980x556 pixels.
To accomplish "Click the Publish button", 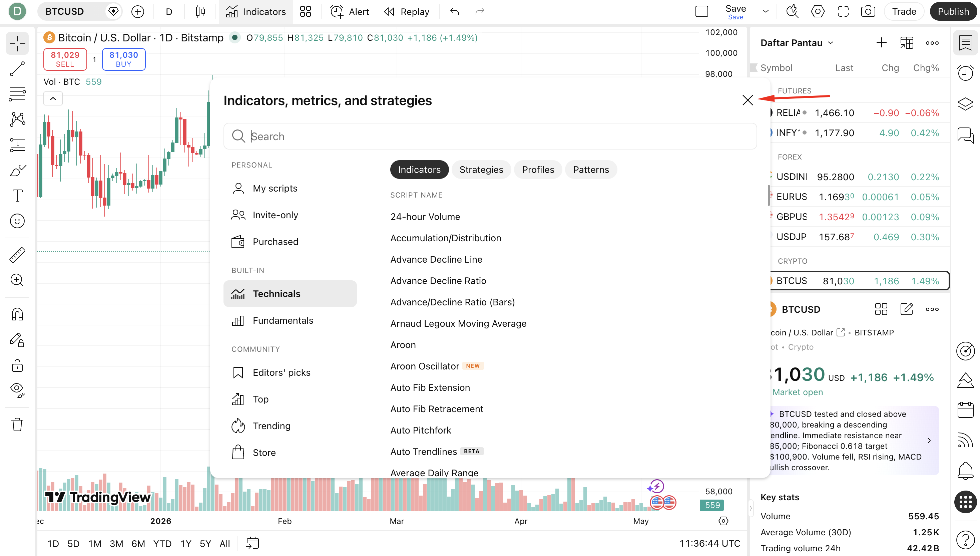I will (953, 11).
